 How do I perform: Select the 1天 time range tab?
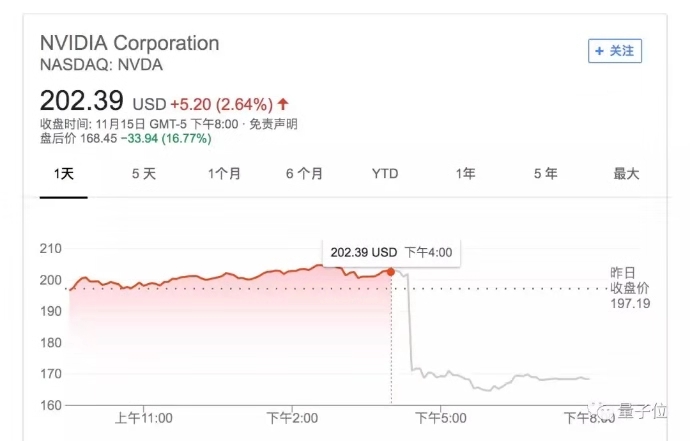coord(63,173)
